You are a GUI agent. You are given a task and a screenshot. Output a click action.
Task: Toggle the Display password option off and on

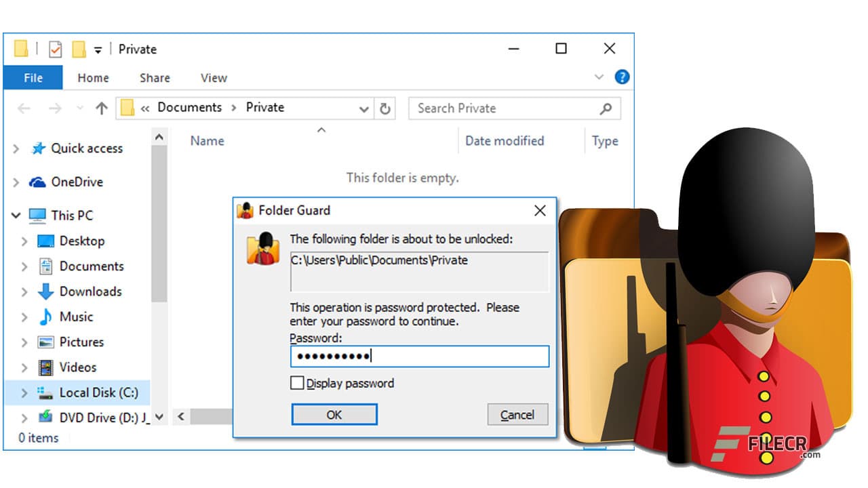click(x=297, y=382)
